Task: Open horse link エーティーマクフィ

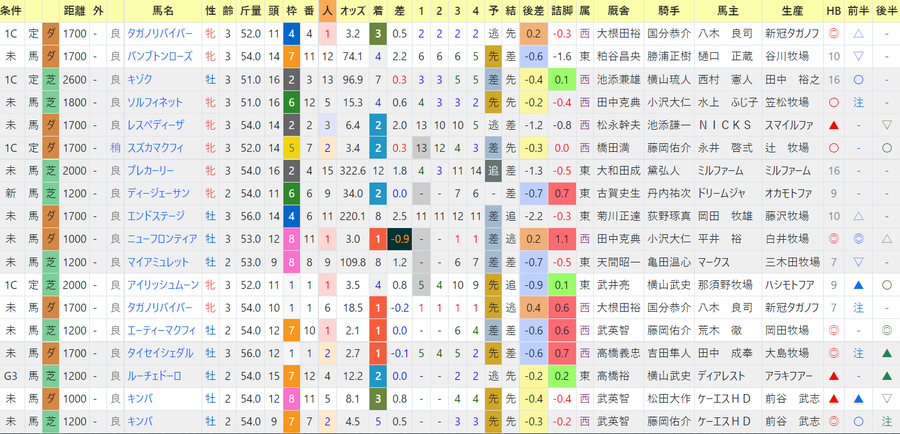Action: (x=161, y=331)
